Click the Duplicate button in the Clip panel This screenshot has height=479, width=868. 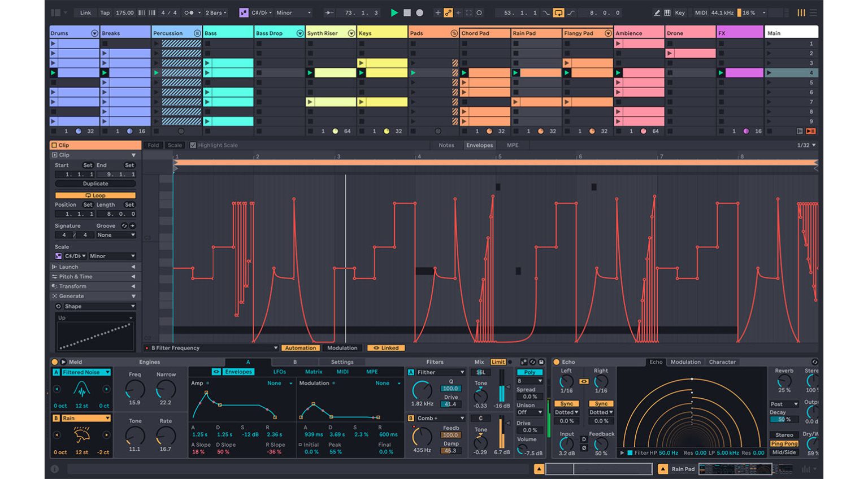tap(95, 184)
